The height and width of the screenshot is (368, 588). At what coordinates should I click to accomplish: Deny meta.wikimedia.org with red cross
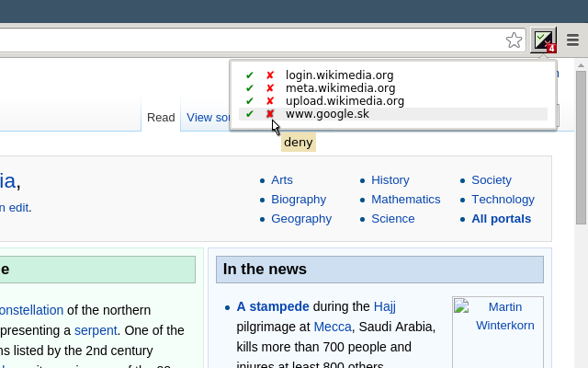pos(270,88)
